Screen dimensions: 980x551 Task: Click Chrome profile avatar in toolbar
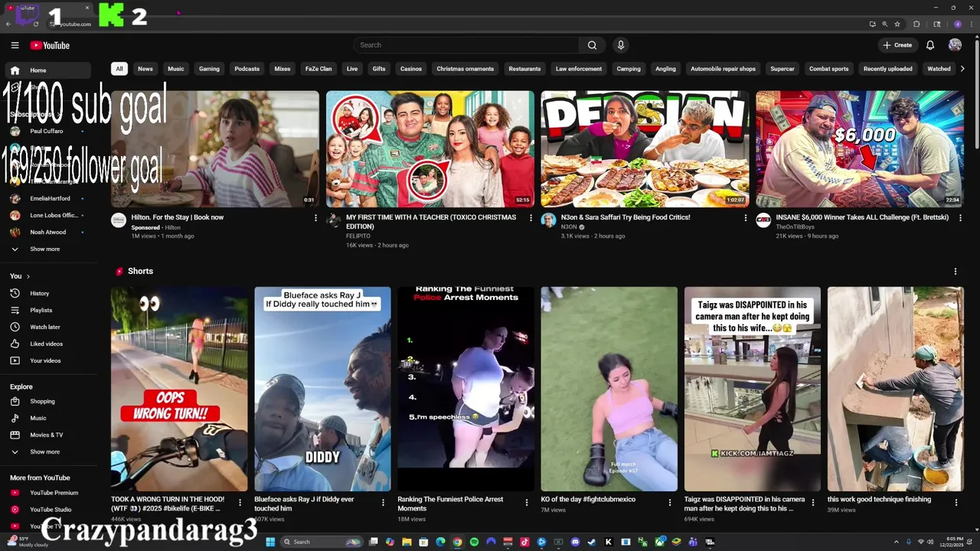(x=957, y=24)
